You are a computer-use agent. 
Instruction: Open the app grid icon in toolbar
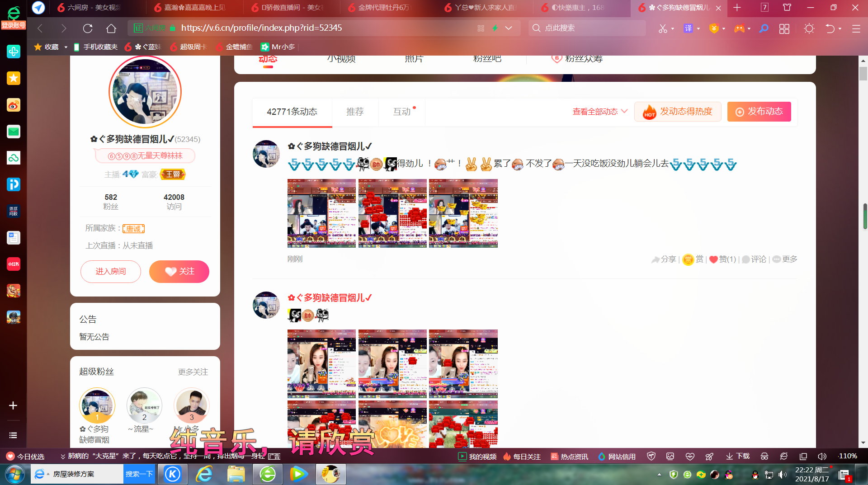784,28
